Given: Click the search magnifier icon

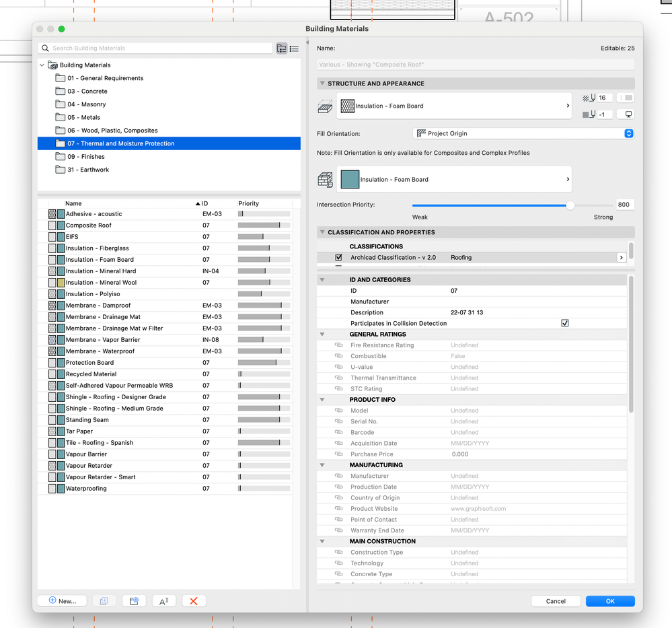Looking at the screenshot, I should 45,48.
